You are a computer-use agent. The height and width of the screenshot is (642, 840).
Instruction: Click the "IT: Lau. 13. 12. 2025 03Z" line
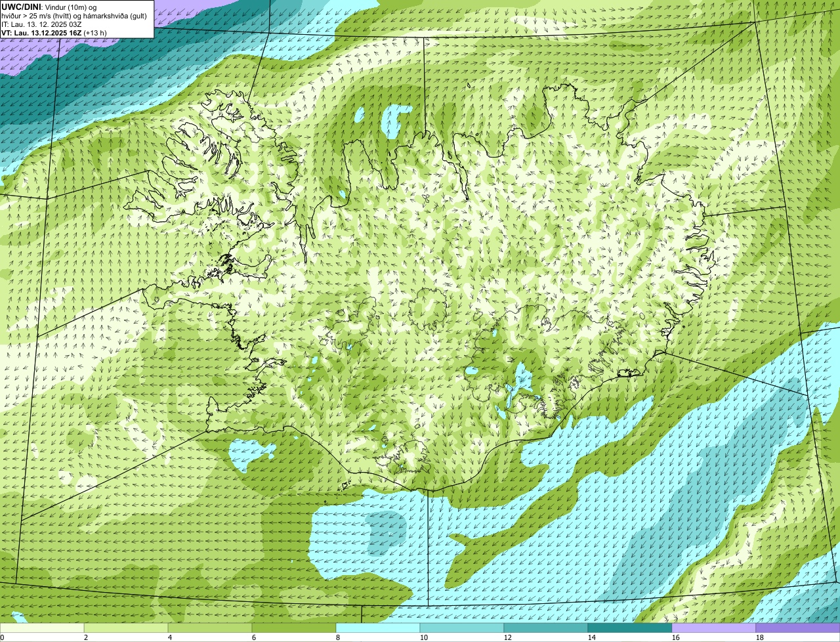(x=41, y=24)
